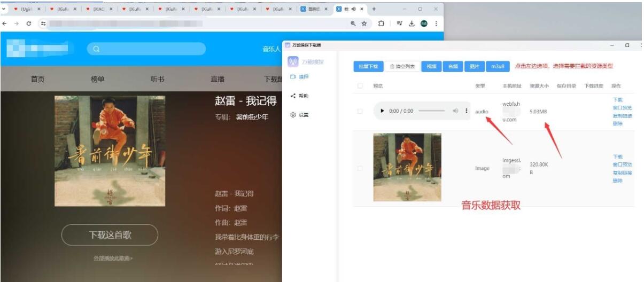The height and width of the screenshot is (282, 644).
Task: Click the 320.80KB size cell
Action: point(538,168)
